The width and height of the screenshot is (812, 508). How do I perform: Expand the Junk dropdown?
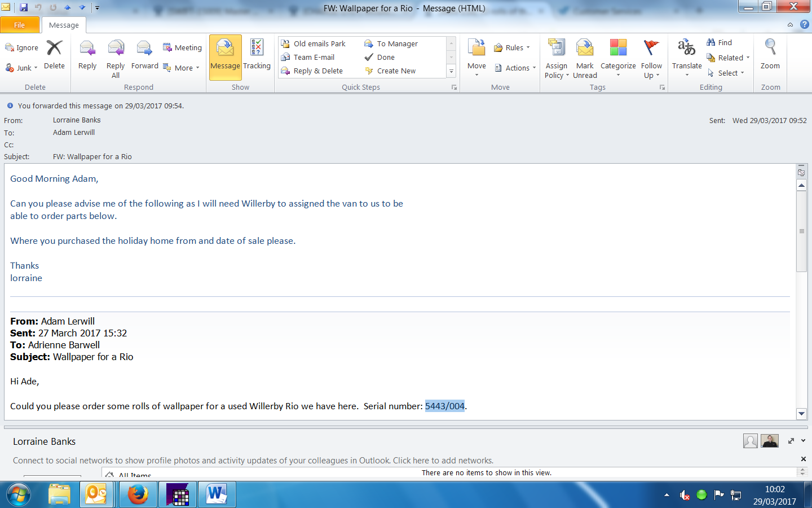tap(21, 68)
